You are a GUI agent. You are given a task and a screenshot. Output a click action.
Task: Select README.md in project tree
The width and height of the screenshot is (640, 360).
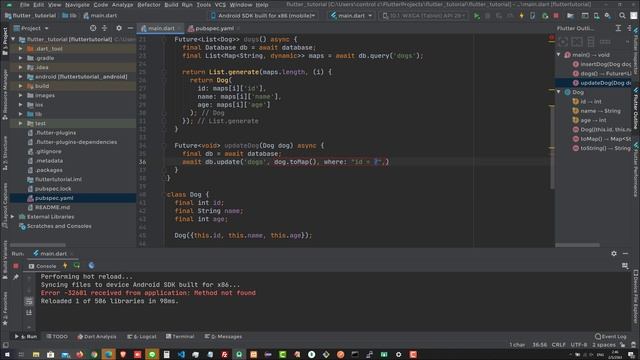coord(52,207)
